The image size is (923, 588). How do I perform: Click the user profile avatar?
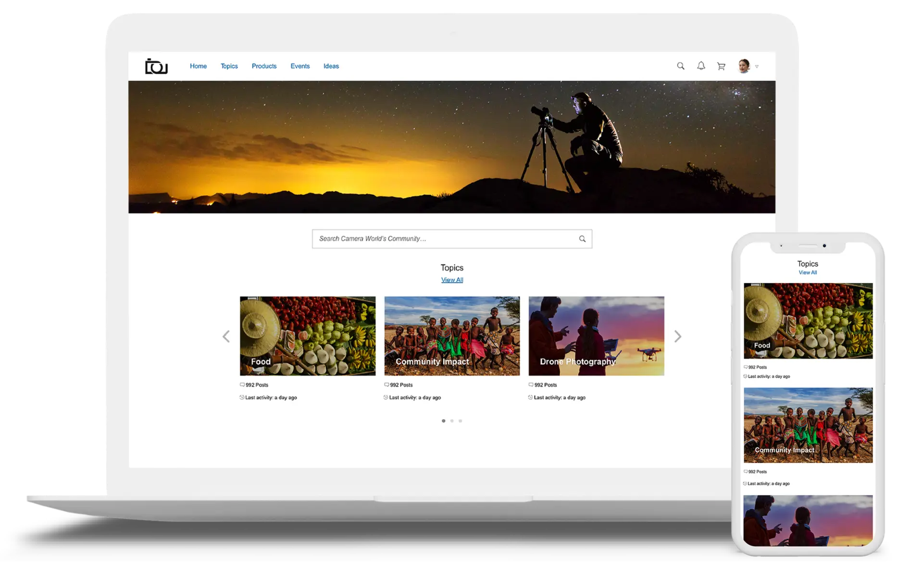(x=744, y=66)
